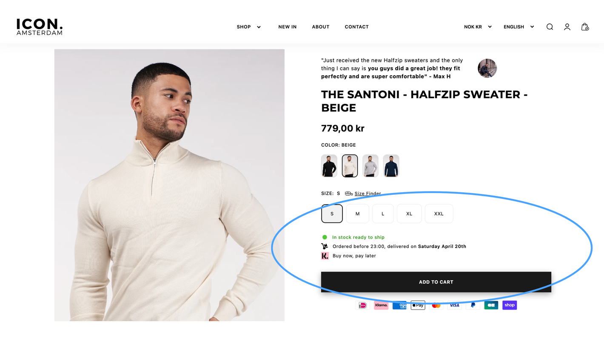Choose the navy blue color swatch
Image resolution: width=604 pixels, height=364 pixels.
pyautogui.click(x=391, y=166)
